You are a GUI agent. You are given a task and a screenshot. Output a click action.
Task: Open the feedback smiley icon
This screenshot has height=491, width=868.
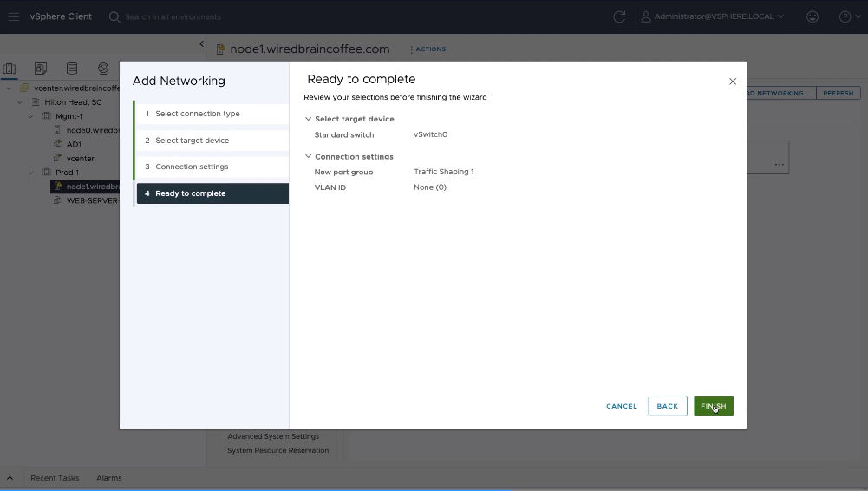pyautogui.click(x=812, y=16)
